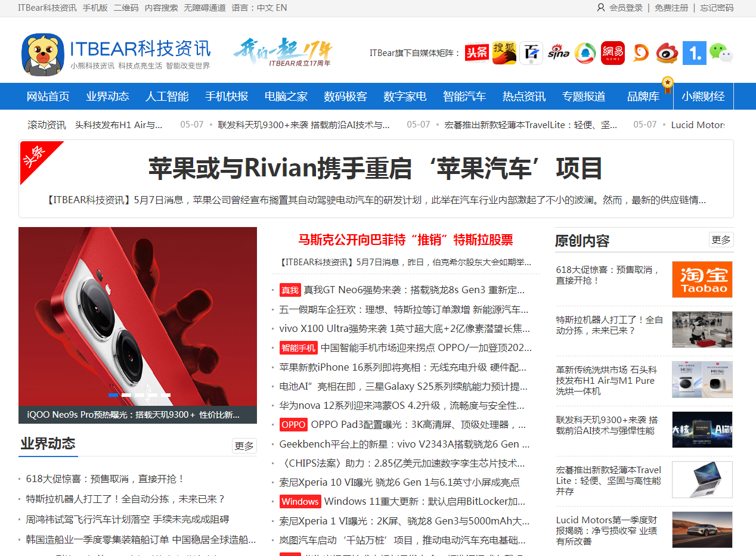Open vivo X100 Ultra强势来袭 article
This screenshot has width=756, height=556.
click(404, 328)
